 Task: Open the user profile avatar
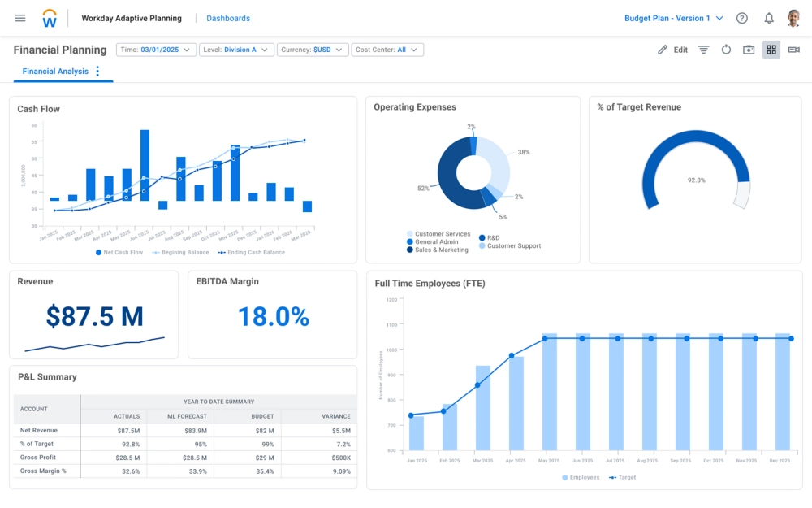point(793,18)
